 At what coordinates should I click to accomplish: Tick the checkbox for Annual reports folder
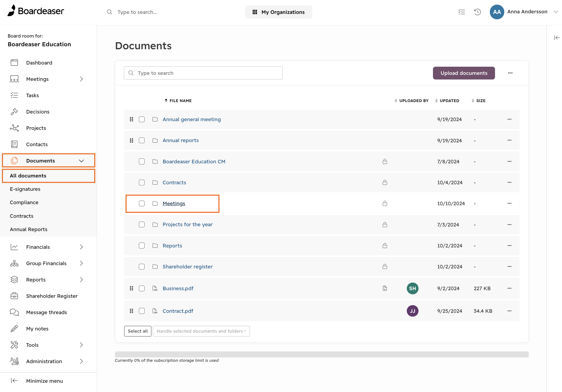(x=142, y=140)
